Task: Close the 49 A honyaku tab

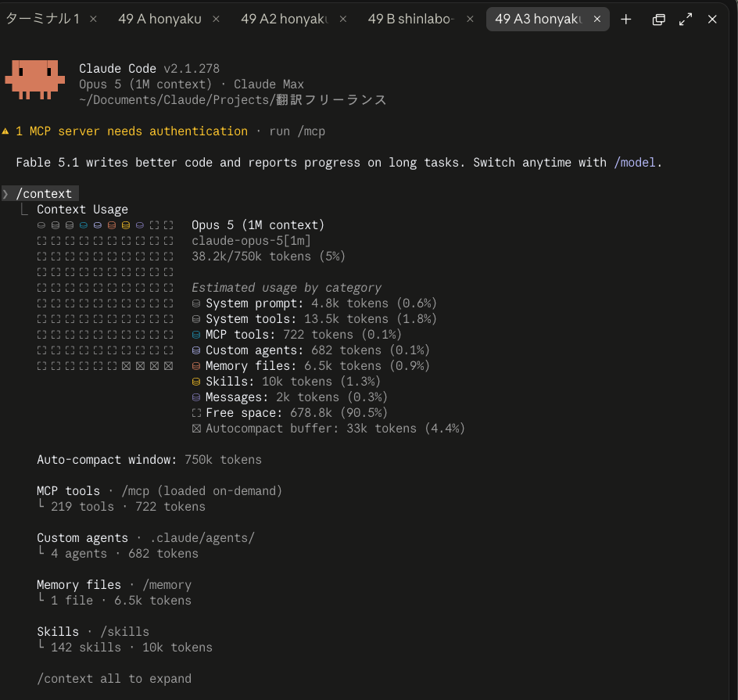Action: coord(216,19)
